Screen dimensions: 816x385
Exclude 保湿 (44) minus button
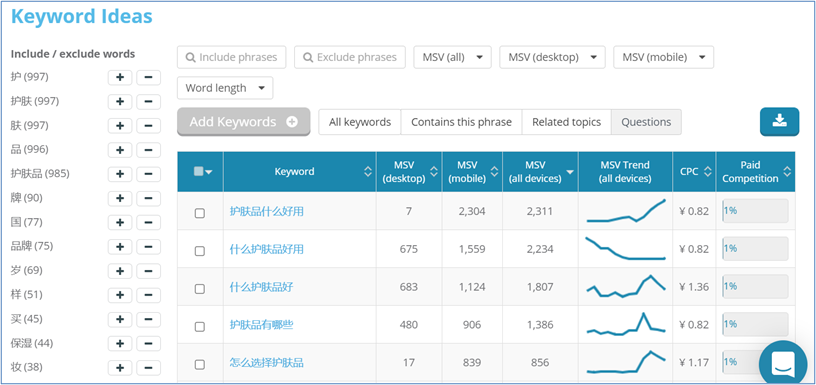[x=148, y=343]
